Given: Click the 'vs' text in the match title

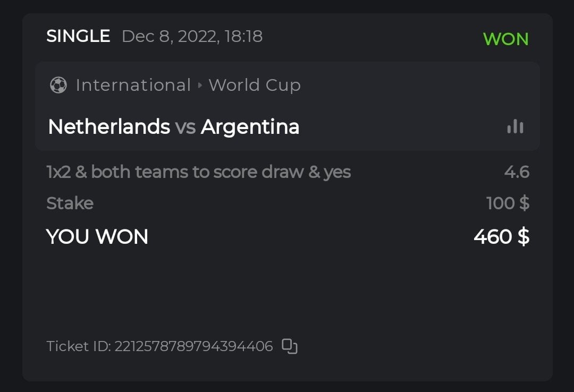Looking at the screenshot, I should (x=185, y=127).
